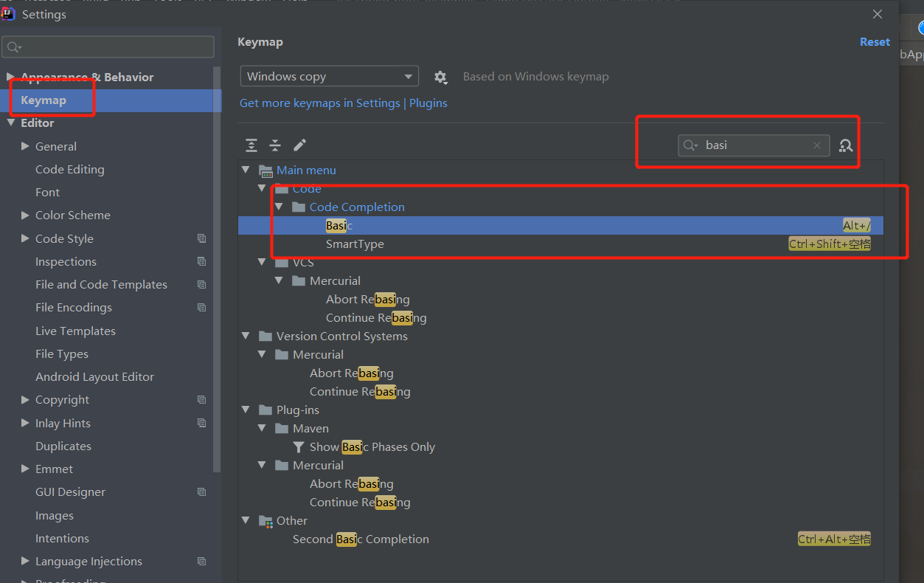924x583 pixels.
Task: Open Live Templates settings page
Action: point(75,331)
